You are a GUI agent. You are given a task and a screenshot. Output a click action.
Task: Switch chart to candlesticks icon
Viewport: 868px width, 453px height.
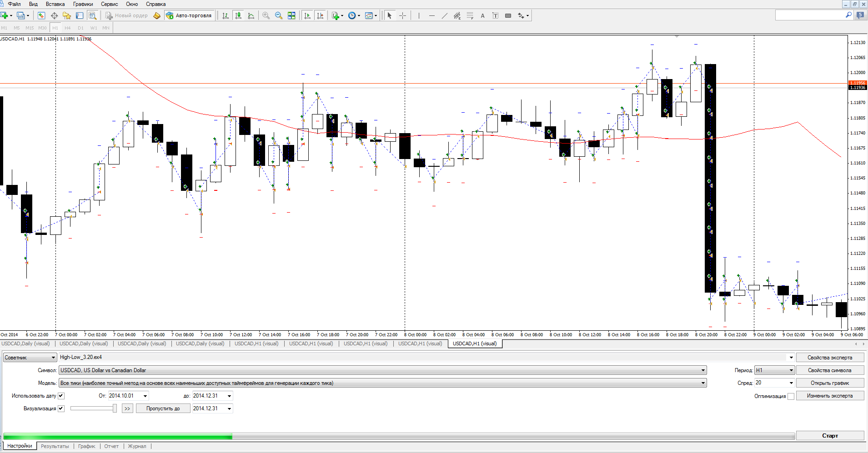point(238,15)
